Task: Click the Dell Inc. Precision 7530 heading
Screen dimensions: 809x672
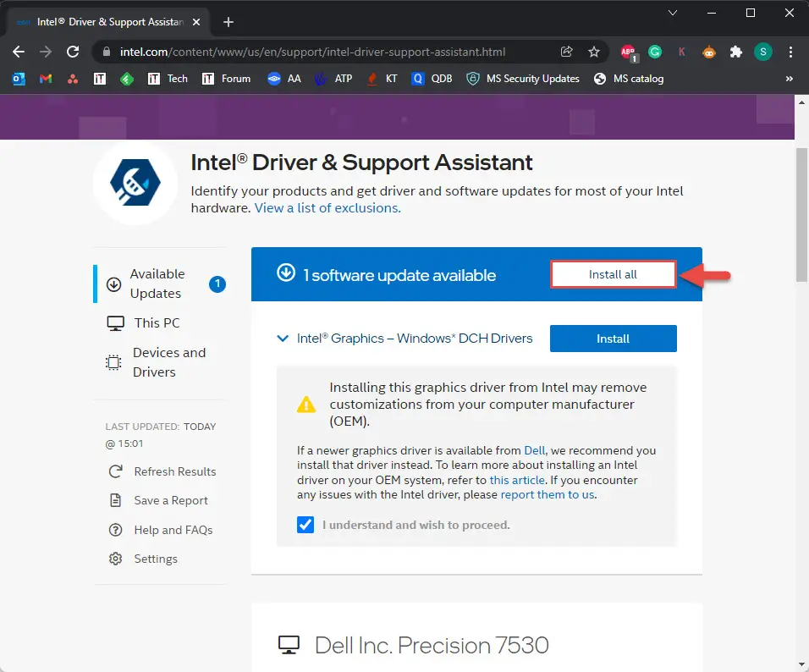Action: coord(432,645)
